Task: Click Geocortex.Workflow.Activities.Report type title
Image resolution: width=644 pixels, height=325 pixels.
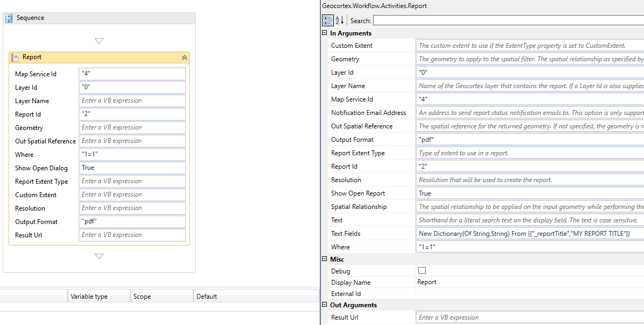Action: click(x=374, y=6)
